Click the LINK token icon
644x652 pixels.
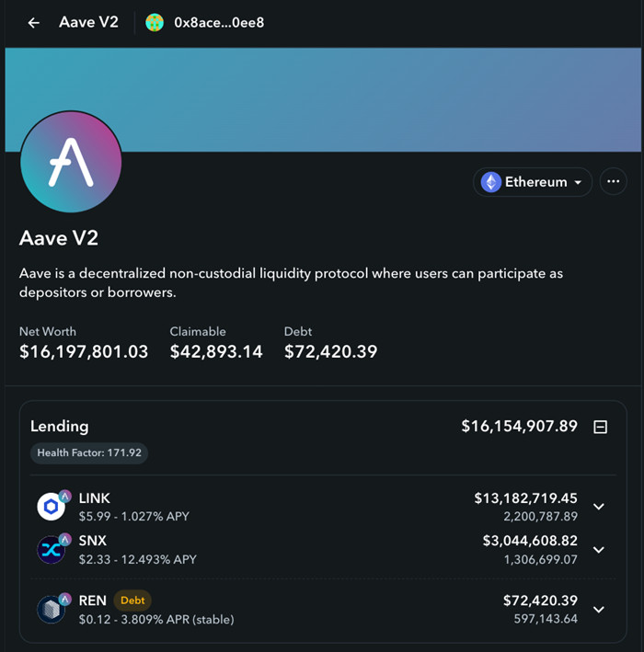click(52, 507)
